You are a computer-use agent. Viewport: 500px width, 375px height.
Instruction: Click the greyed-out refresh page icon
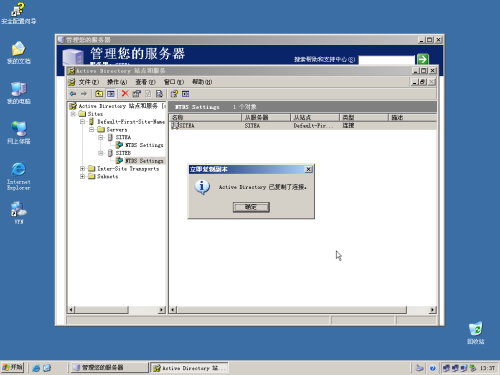[148, 94]
